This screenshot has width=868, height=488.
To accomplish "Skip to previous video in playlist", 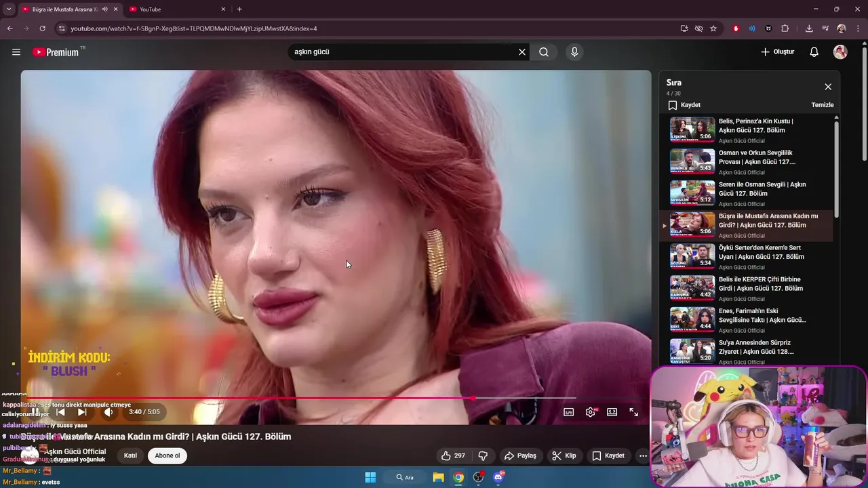I will (x=60, y=412).
